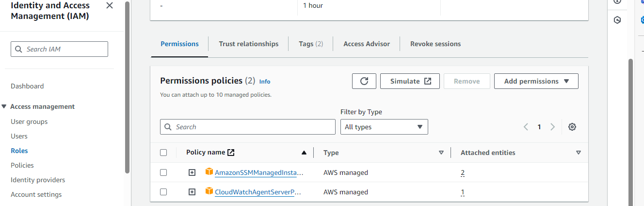The width and height of the screenshot is (644, 206).
Task: Open the Filter by Type dropdown
Action: tap(384, 127)
